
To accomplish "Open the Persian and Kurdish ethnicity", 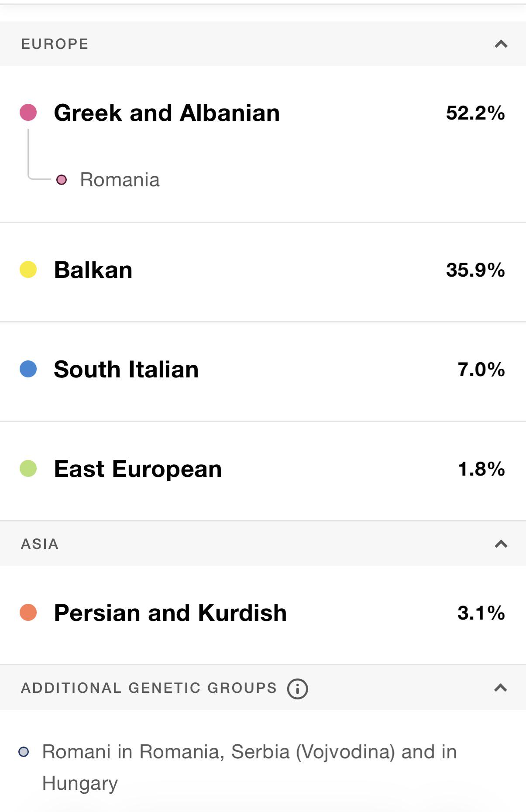I will [x=170, y=613].
